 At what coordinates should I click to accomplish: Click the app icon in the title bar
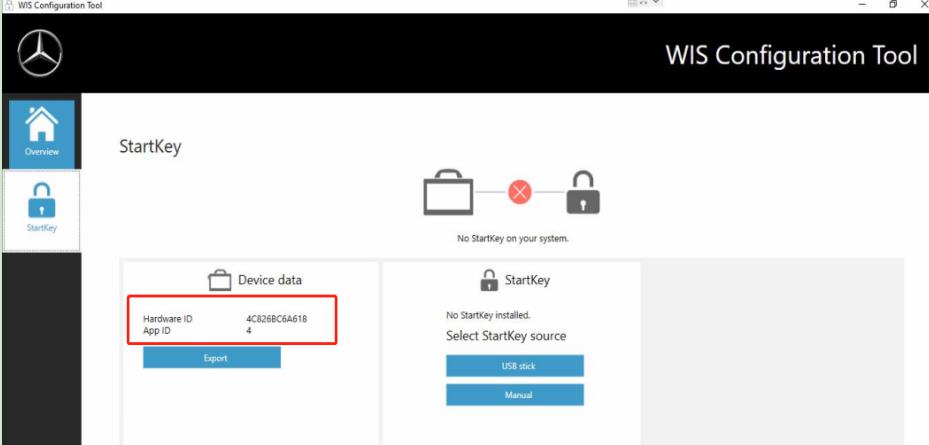[x=8, y=5]
